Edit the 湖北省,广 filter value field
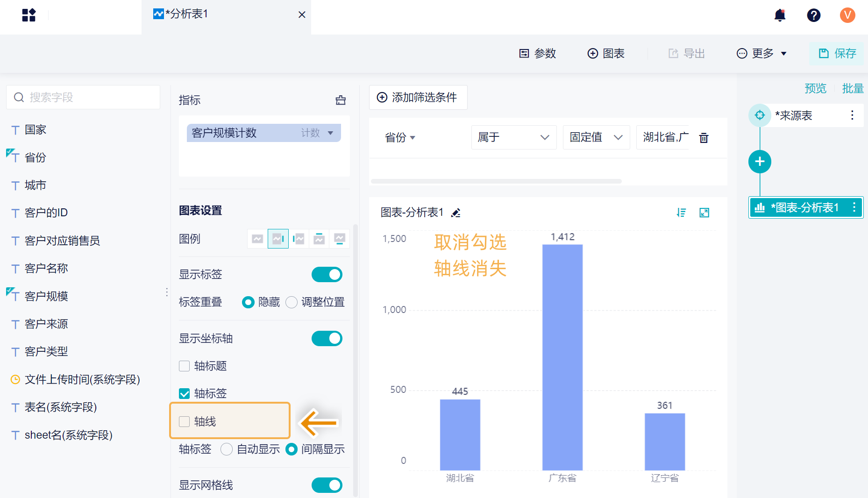 [x=663, y=137]
